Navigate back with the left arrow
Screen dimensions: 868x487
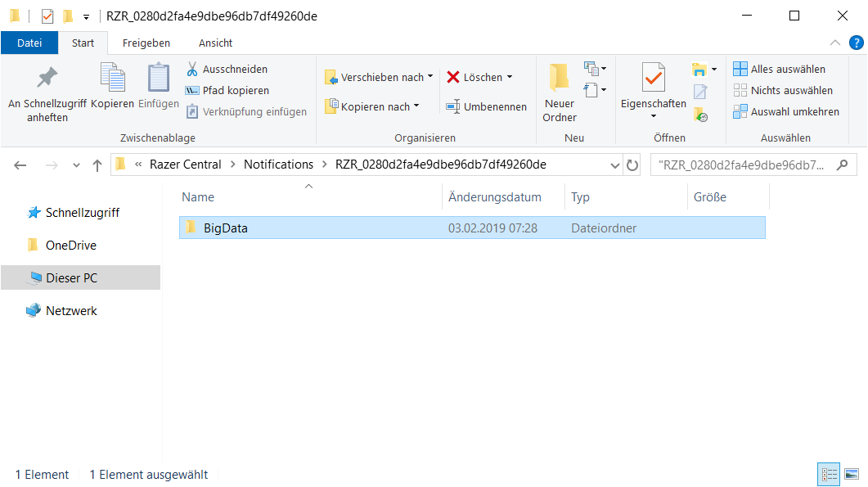20,165
